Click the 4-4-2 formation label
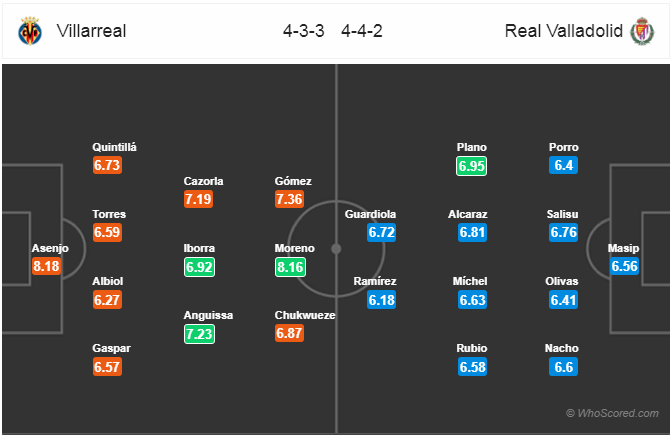Viewport: 671px width, 435px height. click(362, 31)
